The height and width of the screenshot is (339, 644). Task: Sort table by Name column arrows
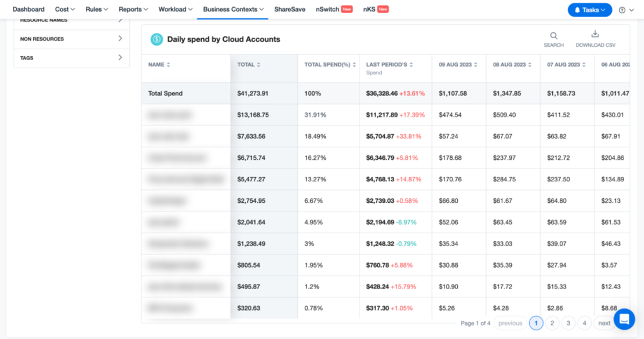click(168, 65)
